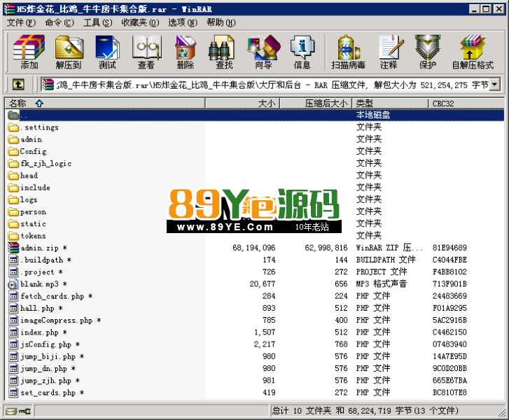Sort by CRC32 column header
Screen dimensions: 509x420
pos(466,104)
